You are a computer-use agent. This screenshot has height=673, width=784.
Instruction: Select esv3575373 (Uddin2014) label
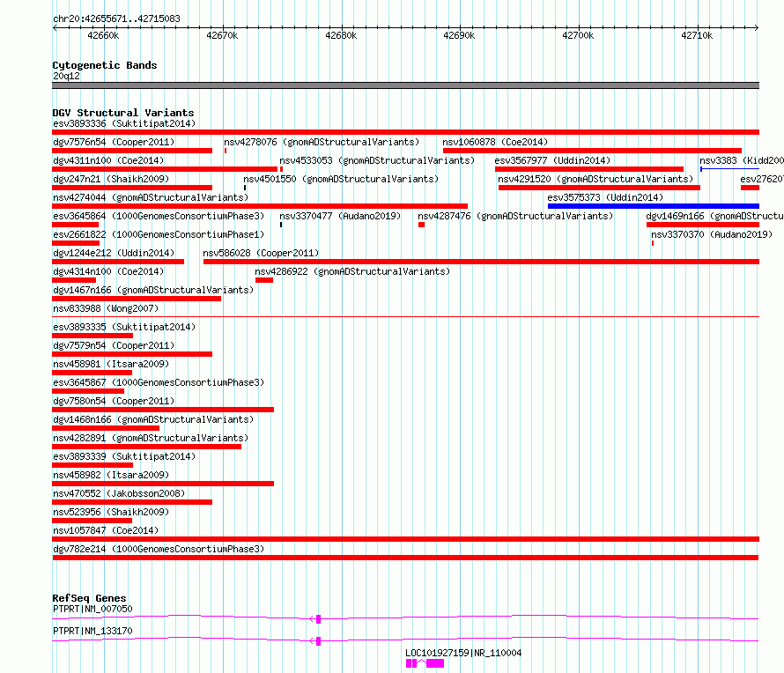pyautogui.click(x=605, y=197)
